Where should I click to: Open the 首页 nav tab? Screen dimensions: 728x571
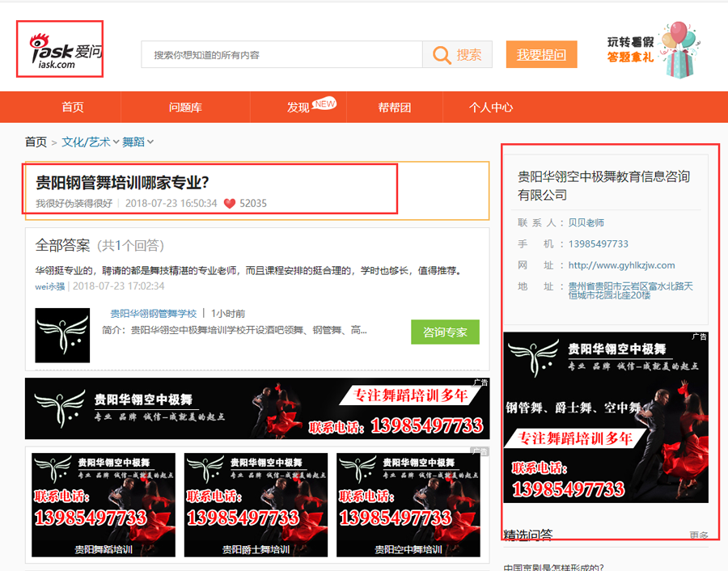click(x=73, y=108)
